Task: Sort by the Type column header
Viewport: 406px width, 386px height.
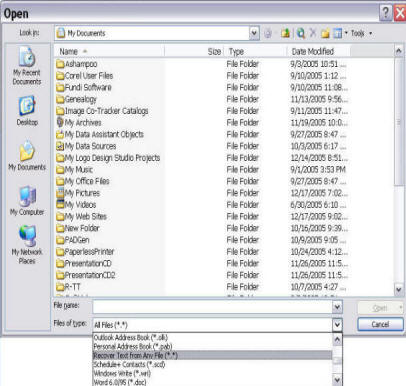Action: [x=255, y=51]
